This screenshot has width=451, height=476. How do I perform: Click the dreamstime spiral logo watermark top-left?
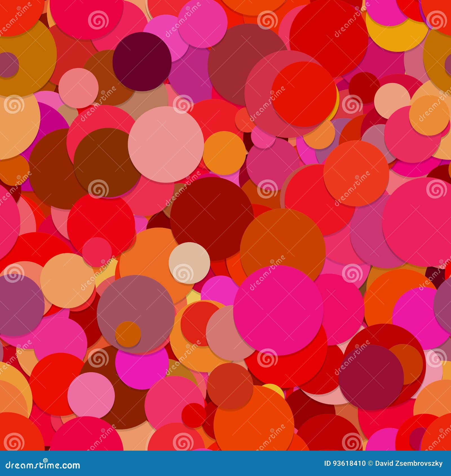(19, 8)
